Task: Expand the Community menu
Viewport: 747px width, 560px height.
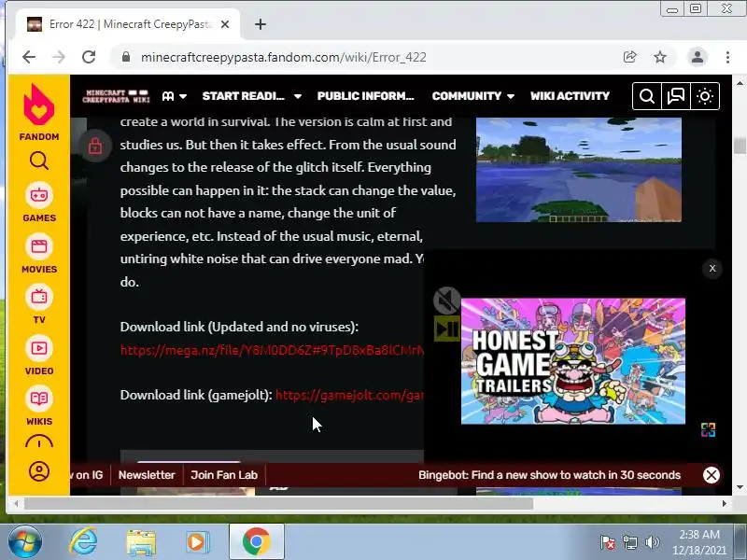Action: [x=473, y=96]
